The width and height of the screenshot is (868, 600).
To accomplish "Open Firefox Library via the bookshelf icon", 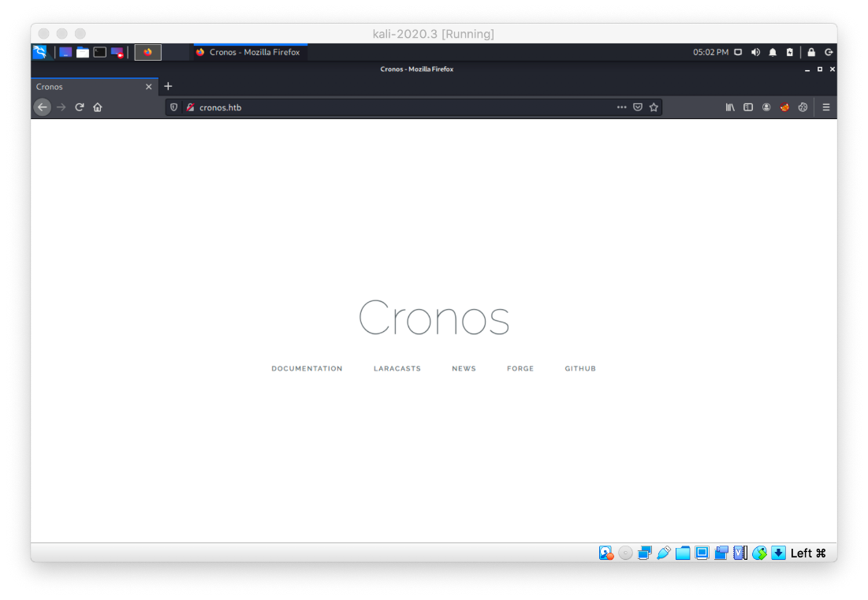I will [x=730, y=107].
